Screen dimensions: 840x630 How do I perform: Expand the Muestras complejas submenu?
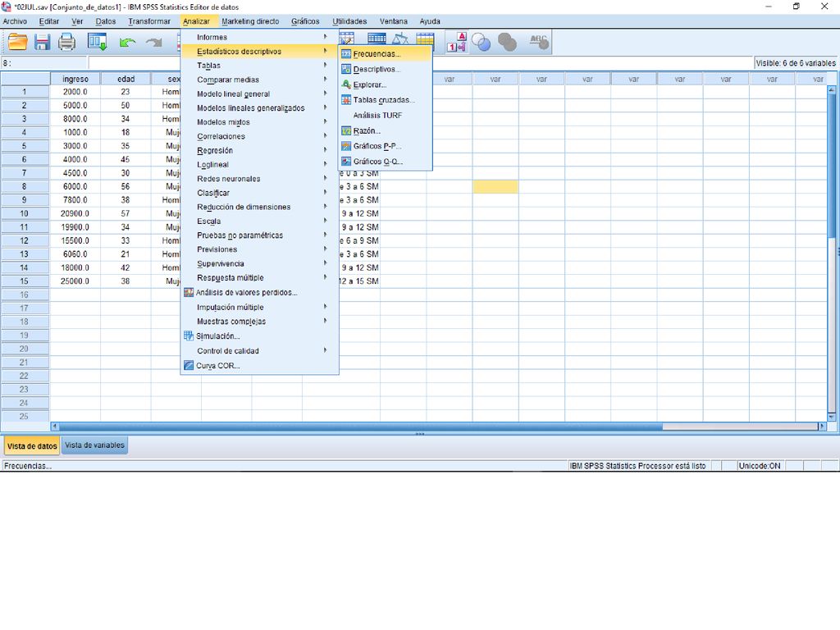pyautogui.click(x=259, y=322)
